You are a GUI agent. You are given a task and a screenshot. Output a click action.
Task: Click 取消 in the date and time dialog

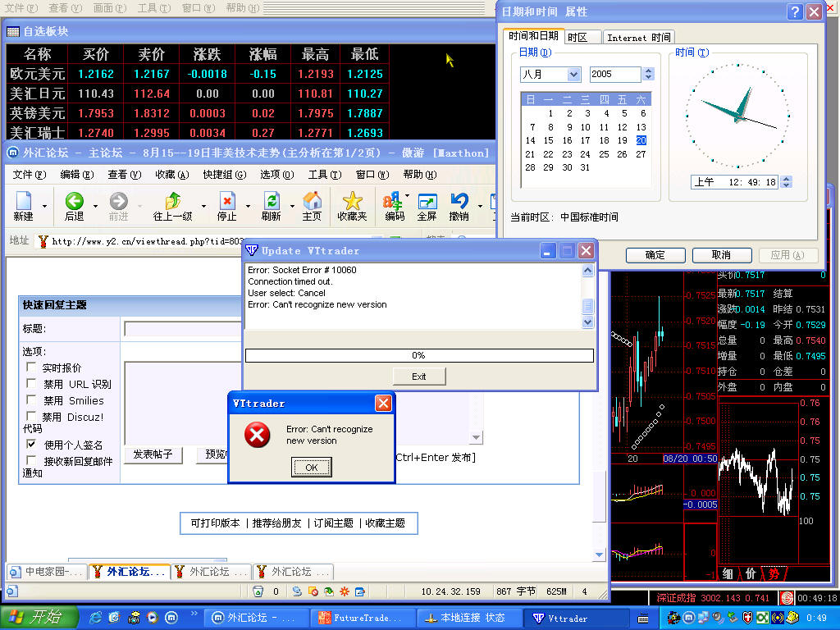[x=722, y=255]
